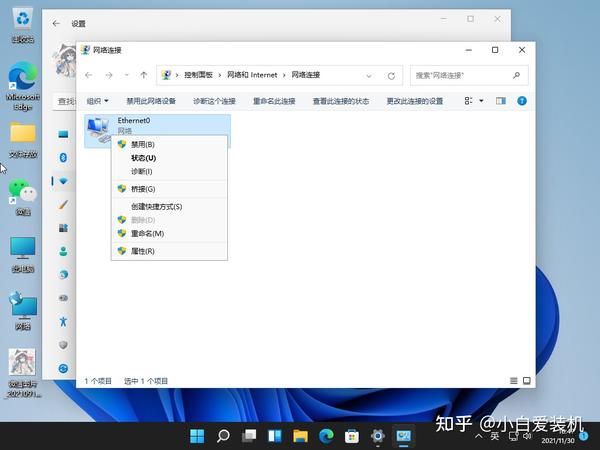Click Control Panel icon on taskbar
The width and height of the screenshot is (600, 450).
403,436
